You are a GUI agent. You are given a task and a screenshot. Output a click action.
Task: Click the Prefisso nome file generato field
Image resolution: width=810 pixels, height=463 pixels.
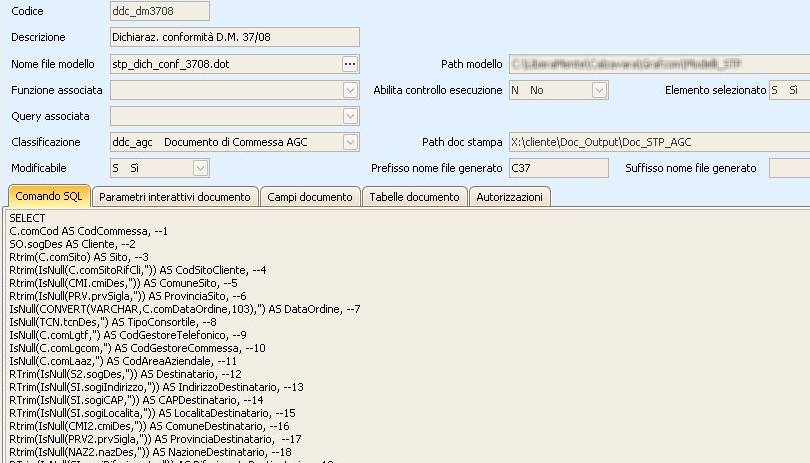pos(557,168)
